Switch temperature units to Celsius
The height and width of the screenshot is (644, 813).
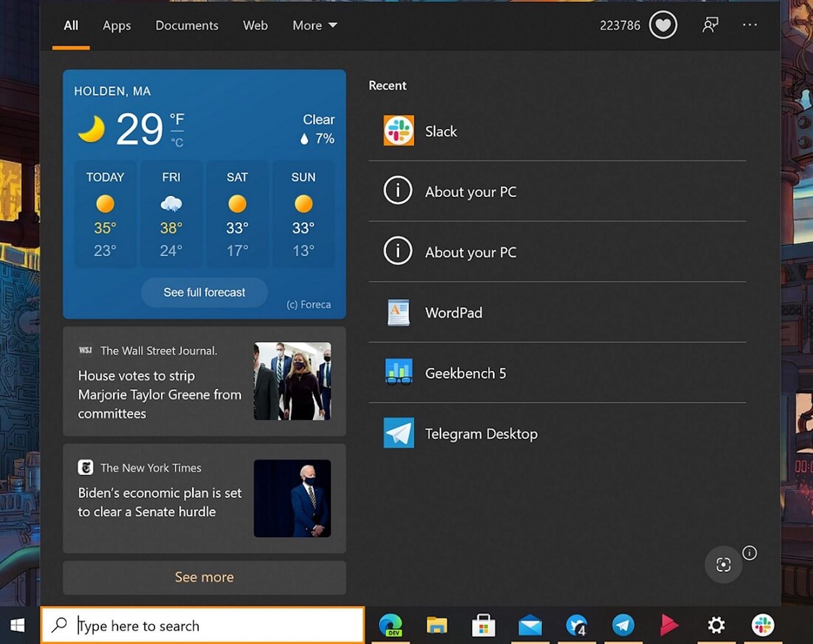coord(177,143)
